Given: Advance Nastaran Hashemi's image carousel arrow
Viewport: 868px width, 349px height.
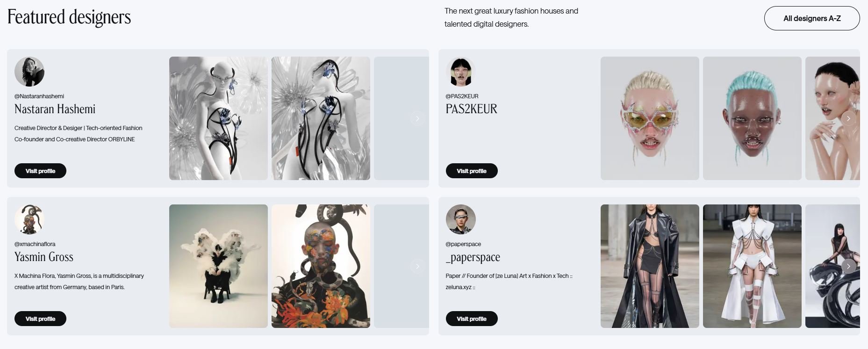Looking at the screenshot, I should 417,118.
